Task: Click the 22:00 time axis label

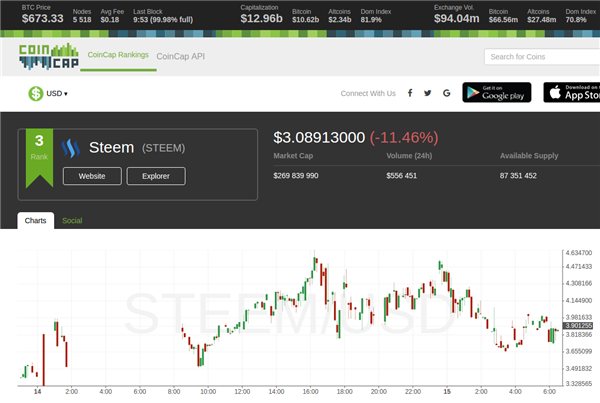Action: click(x=413, y=392)
